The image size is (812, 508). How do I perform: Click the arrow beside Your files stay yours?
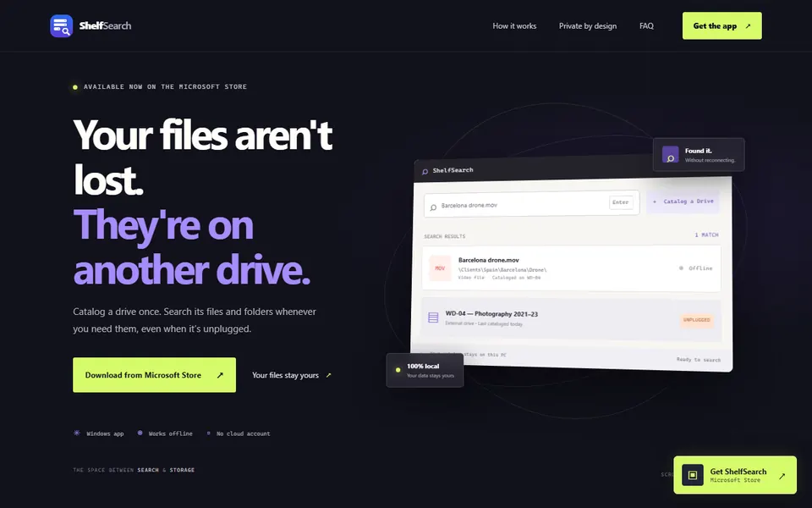tap(328, 375)
